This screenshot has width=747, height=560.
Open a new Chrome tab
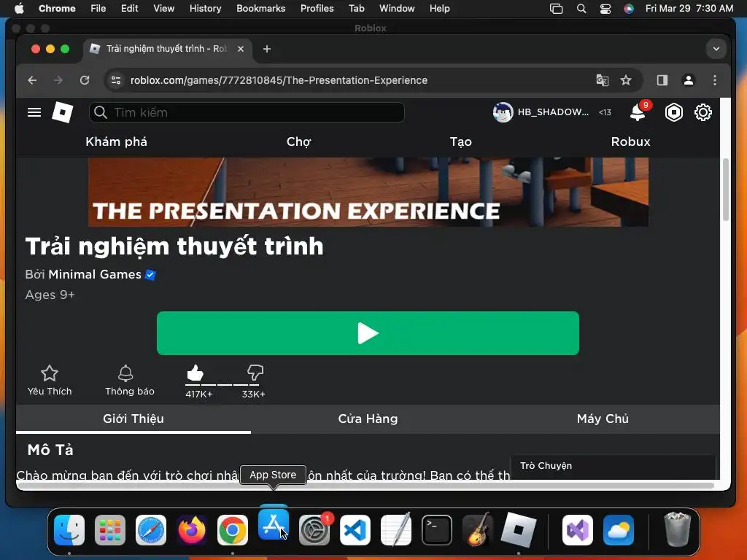point(267,49)
